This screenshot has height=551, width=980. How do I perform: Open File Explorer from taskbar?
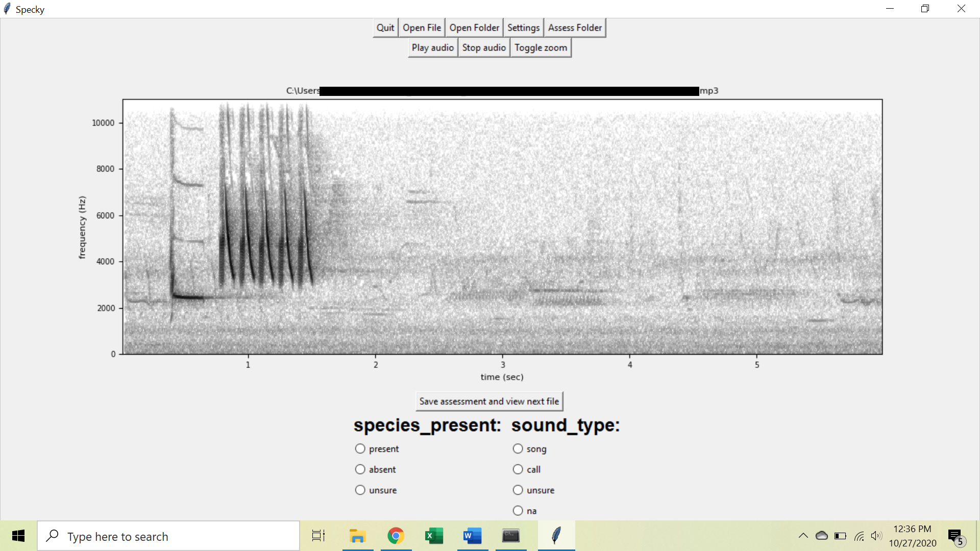[357, 536]
